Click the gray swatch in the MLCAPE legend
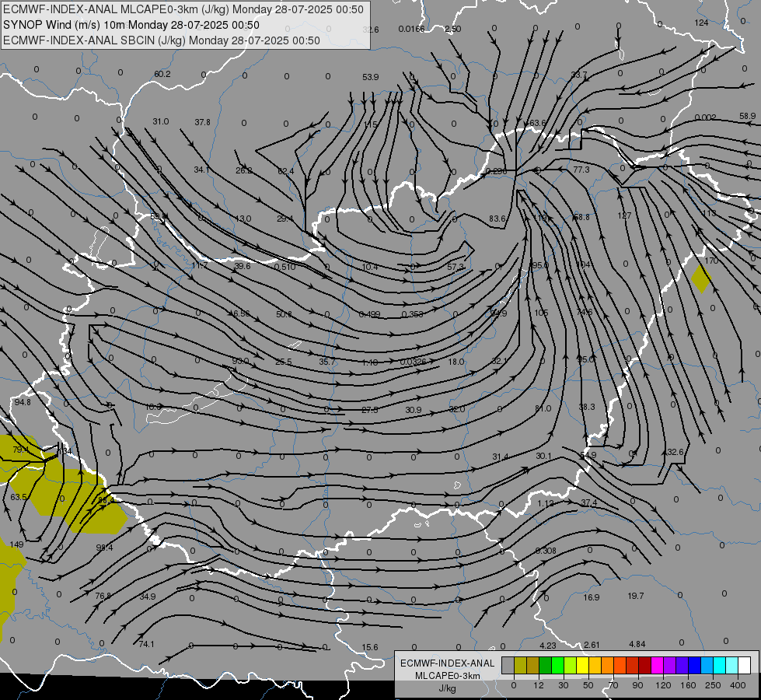761x700 pixels. [508, 665]
